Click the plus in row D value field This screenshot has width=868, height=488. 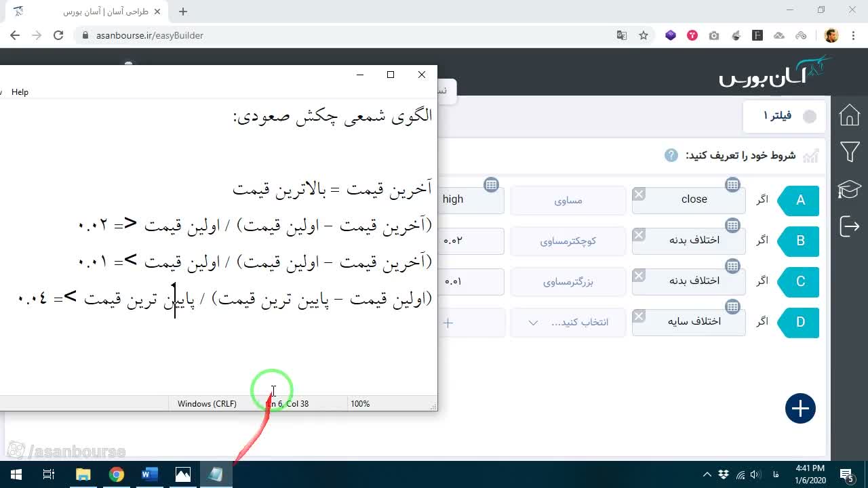pyautogui.click(x=448, y=323)
